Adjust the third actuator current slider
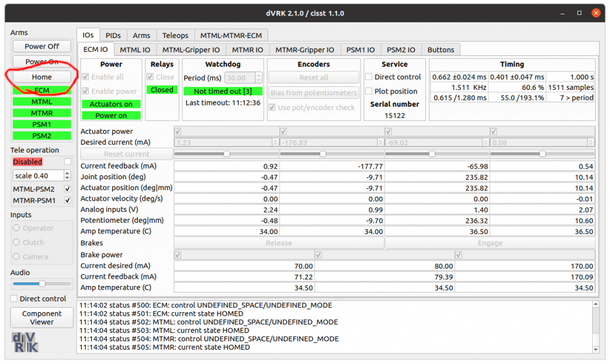Image resolution: width=610 pixels, height=364 pixels. (432, 154)
